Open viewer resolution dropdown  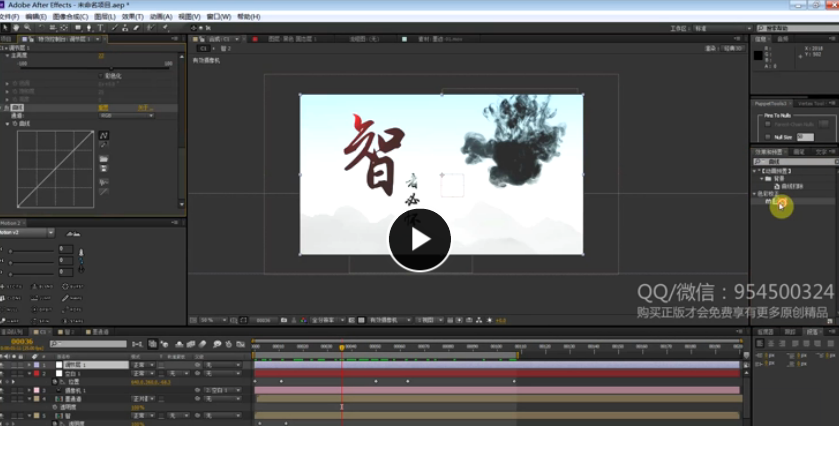point(327,320)
